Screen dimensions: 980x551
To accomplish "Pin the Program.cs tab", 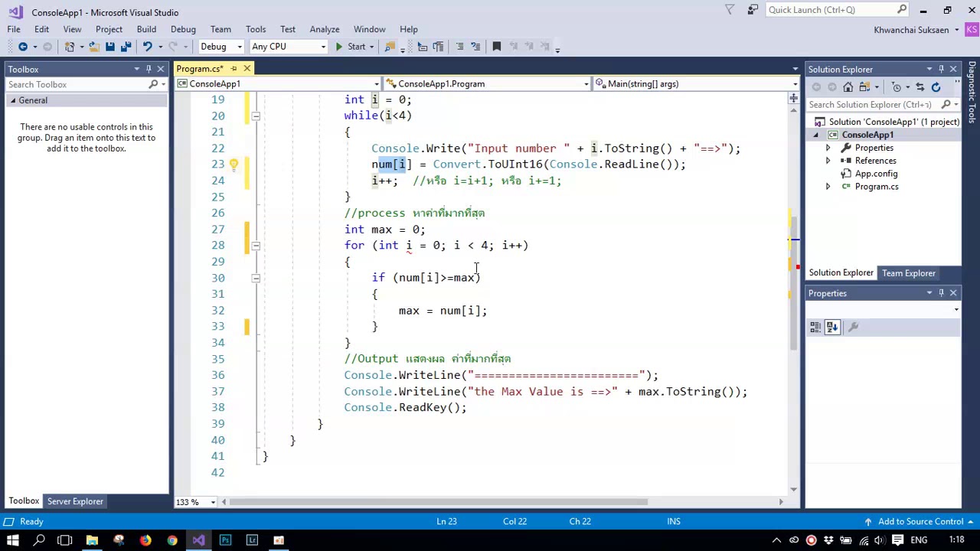I will (x=234, y=69).
